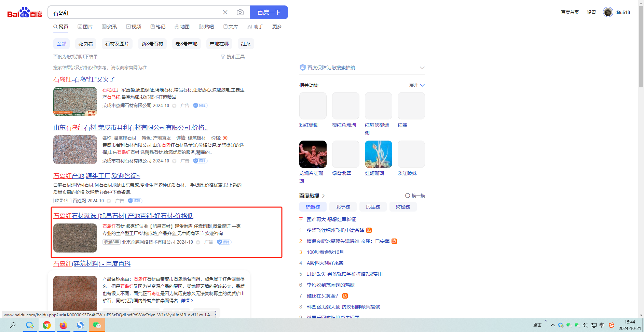Open the 旭昌石材 result stone thumbnail
Viewport: 644px width, 332px height.
(x=75, y=238)
